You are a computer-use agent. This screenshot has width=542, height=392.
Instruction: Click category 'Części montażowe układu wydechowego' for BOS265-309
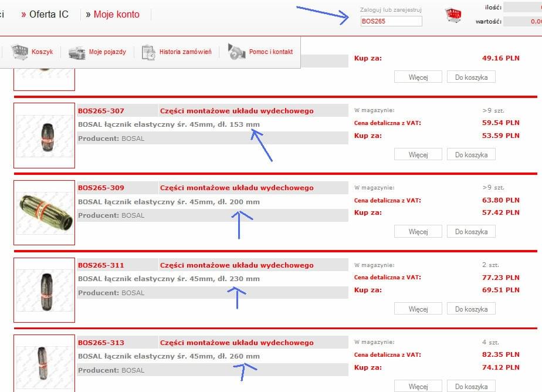[237, 188]
